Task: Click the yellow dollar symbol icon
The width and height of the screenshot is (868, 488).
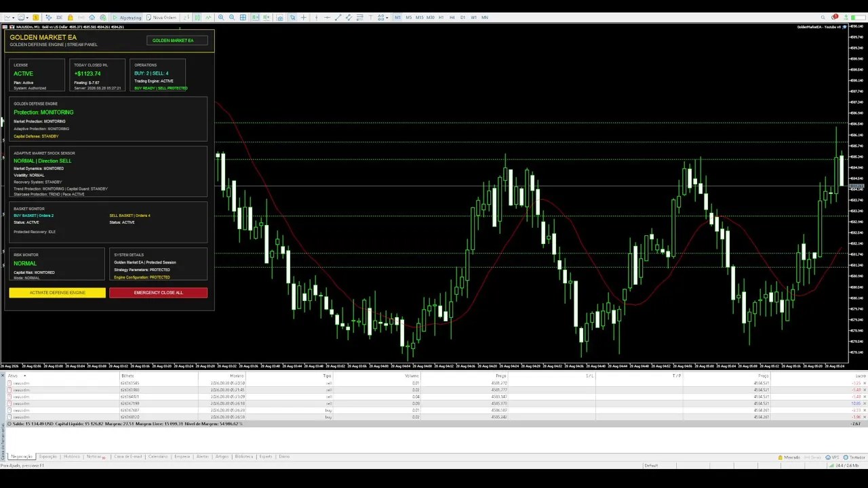Action: (x=36, y=18)
